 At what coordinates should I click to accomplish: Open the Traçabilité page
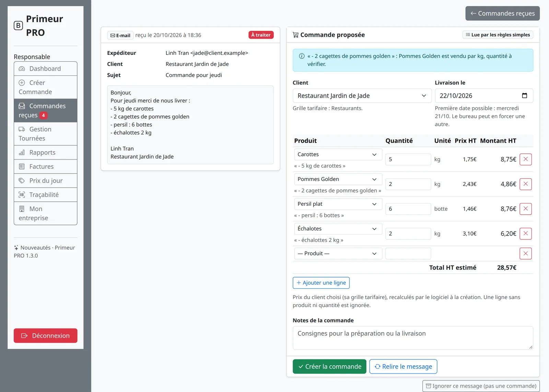tap(46, 194)
